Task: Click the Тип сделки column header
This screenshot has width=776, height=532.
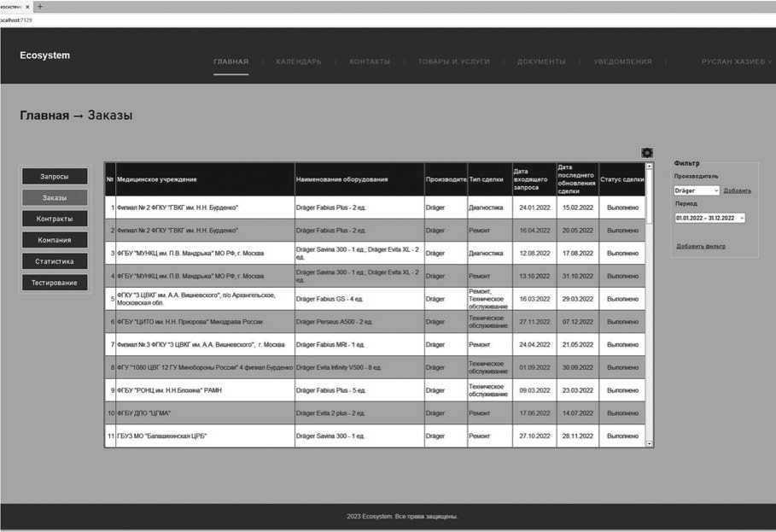Action: [490, 179]
